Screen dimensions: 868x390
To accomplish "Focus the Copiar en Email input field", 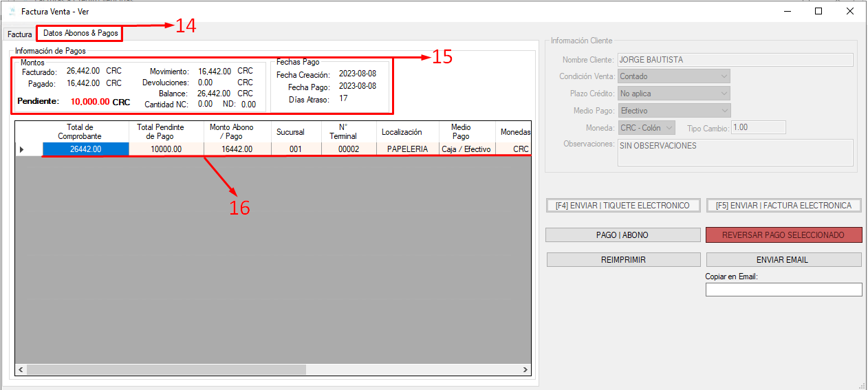I will click(783, 290).
